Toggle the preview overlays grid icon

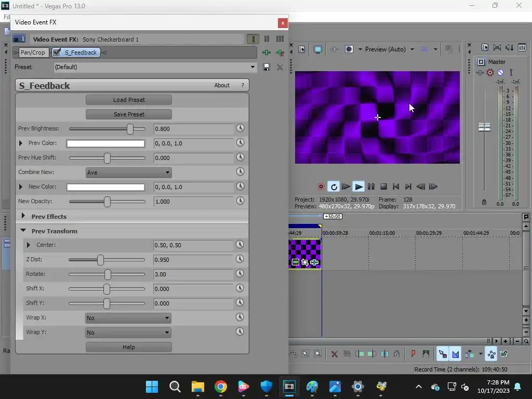click(424, 49)
